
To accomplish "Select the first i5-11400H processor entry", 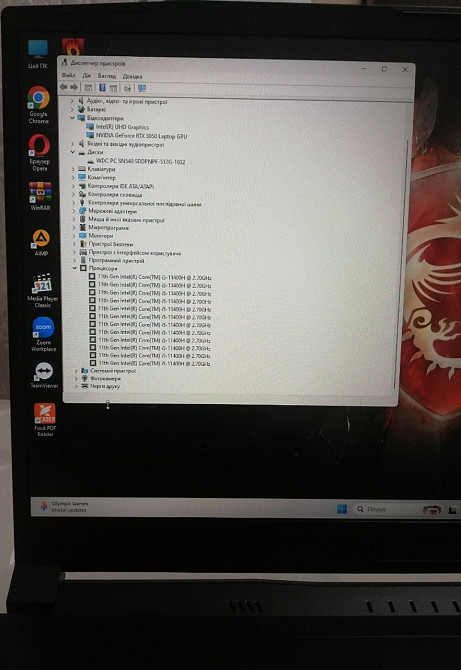I will coord(154,277).
